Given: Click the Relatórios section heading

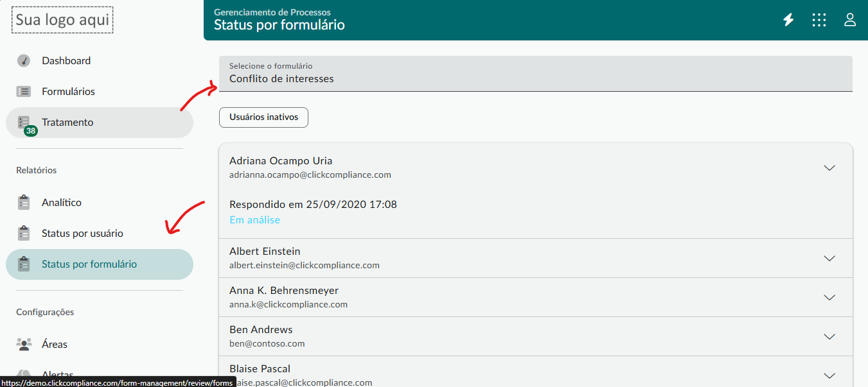Looking at the screenshot, I should [x=37, y=170].
